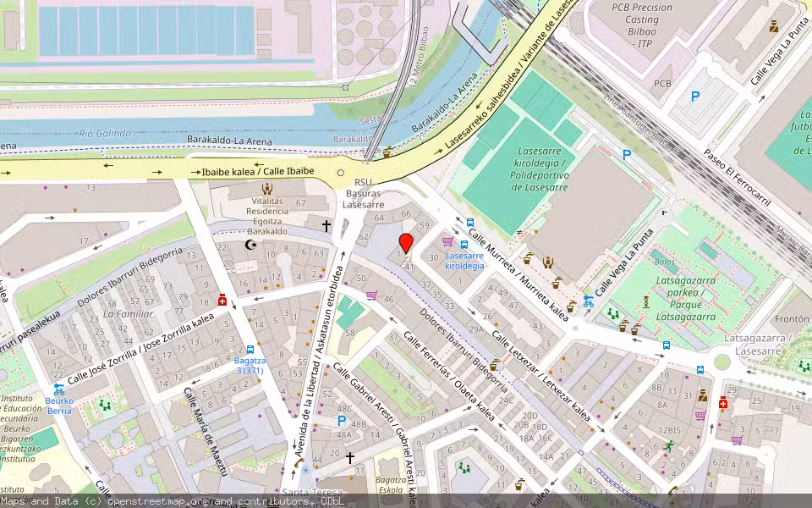The height and width of the screenshot is (508, 812).
Task: Select the RSU Basuras Lasesarre label
Action: (363, 193)
